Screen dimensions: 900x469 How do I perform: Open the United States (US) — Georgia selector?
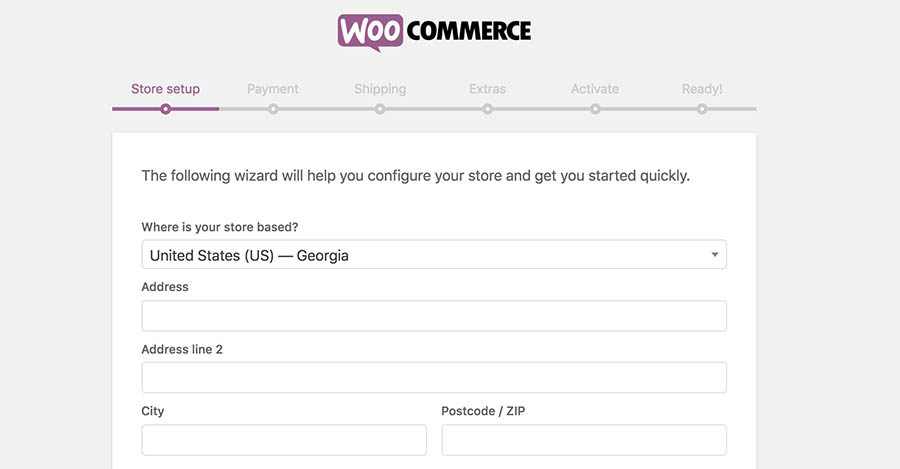pyautogui.click(x=420, y=255)
